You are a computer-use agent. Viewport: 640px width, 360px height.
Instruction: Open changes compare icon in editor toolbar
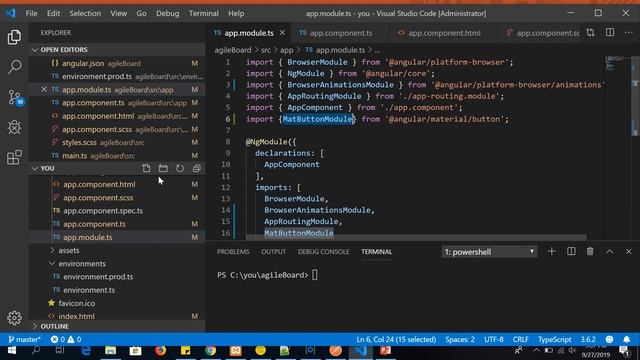[590, 33]
